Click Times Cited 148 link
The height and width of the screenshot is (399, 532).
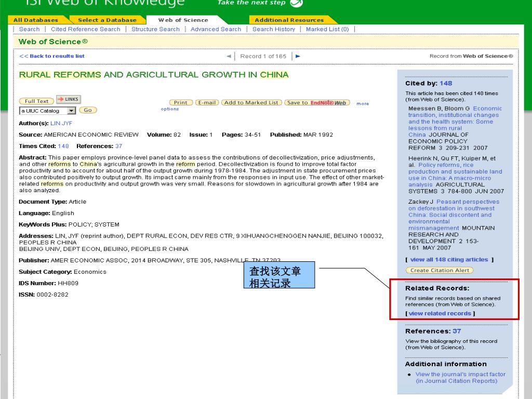(63, 146)
